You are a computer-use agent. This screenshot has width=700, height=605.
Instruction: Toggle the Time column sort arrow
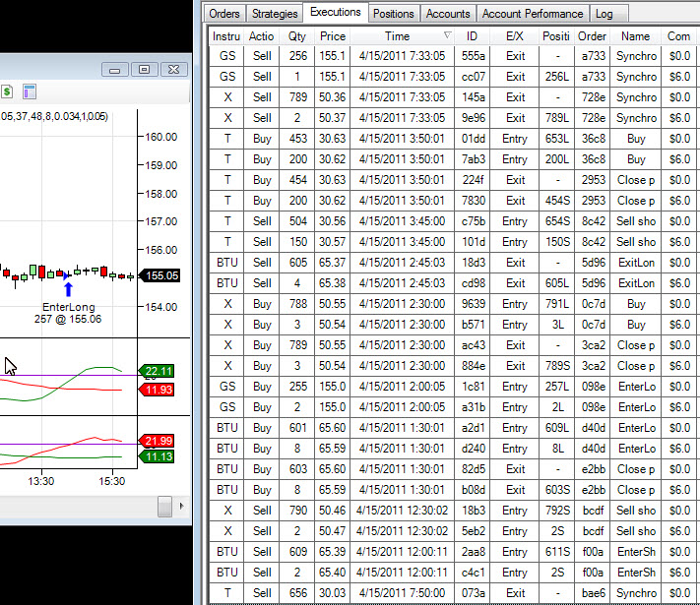tap(447, 35)
